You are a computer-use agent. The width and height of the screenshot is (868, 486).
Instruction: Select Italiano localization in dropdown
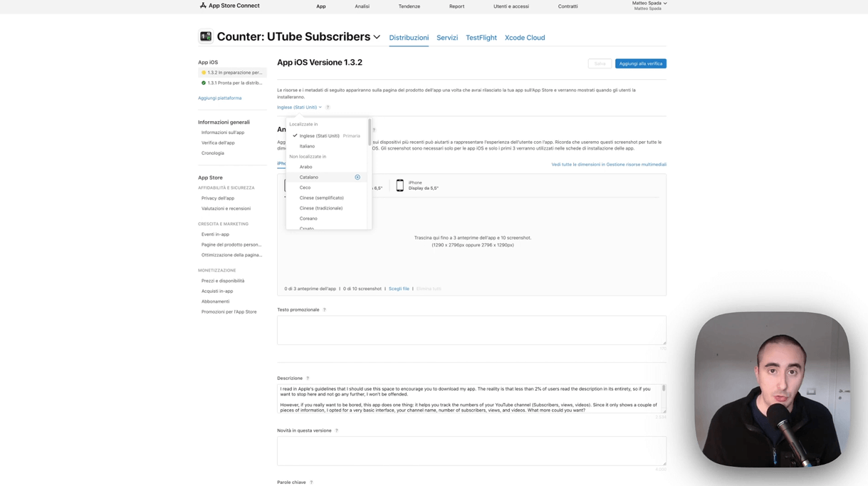pyautogui.click(x=307, y=146)
